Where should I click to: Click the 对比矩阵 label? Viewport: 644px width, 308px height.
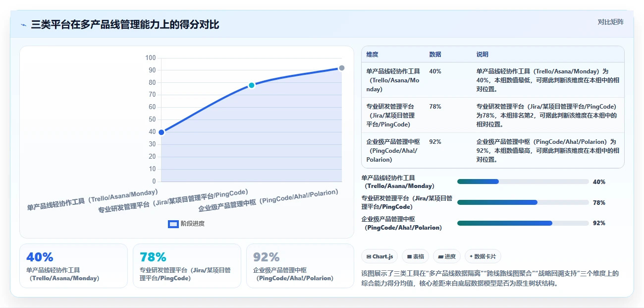click(610, 22)
